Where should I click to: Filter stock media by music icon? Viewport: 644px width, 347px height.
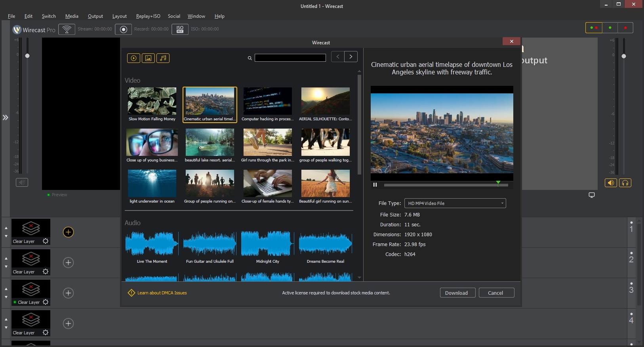coord(163,58)
